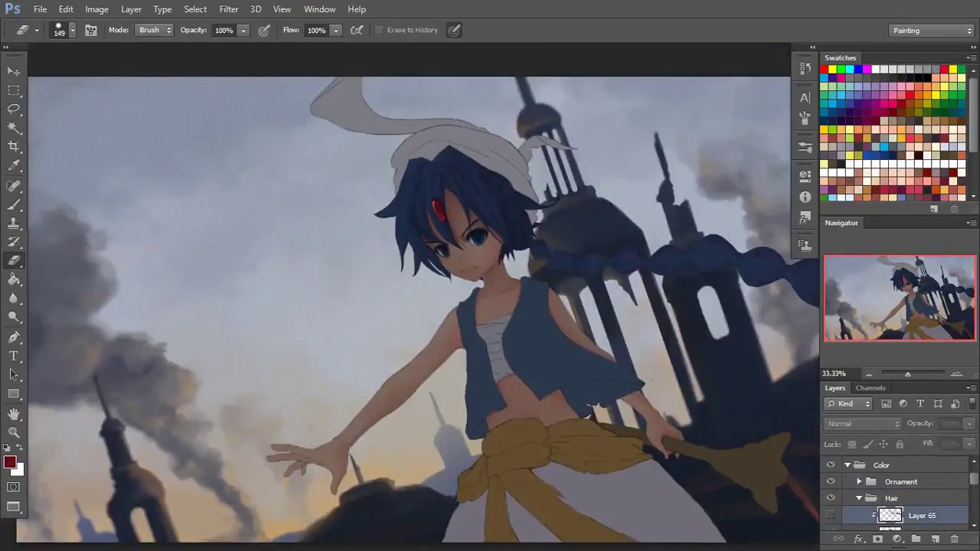980x551 pixels.
Task: Toggle the brush panel button
Action: [91, 30]
